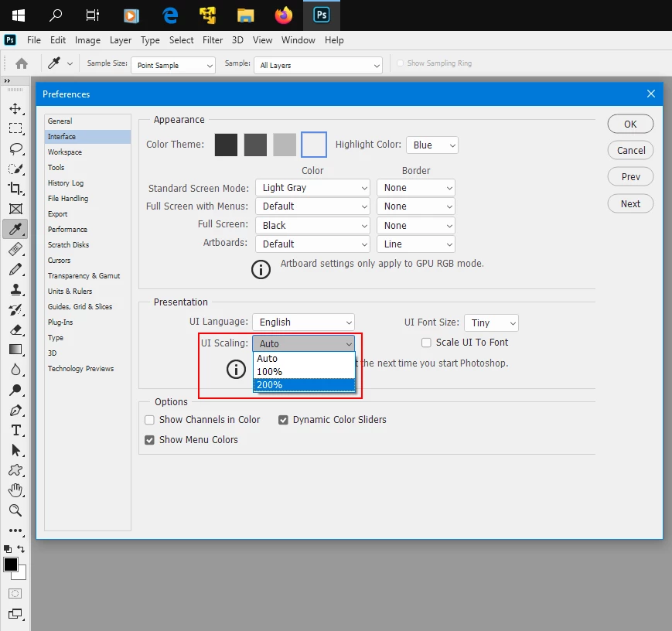The height and width of the screenshot is (631, 672).
Task: Click the Prev button
Action: coord(630,176)
